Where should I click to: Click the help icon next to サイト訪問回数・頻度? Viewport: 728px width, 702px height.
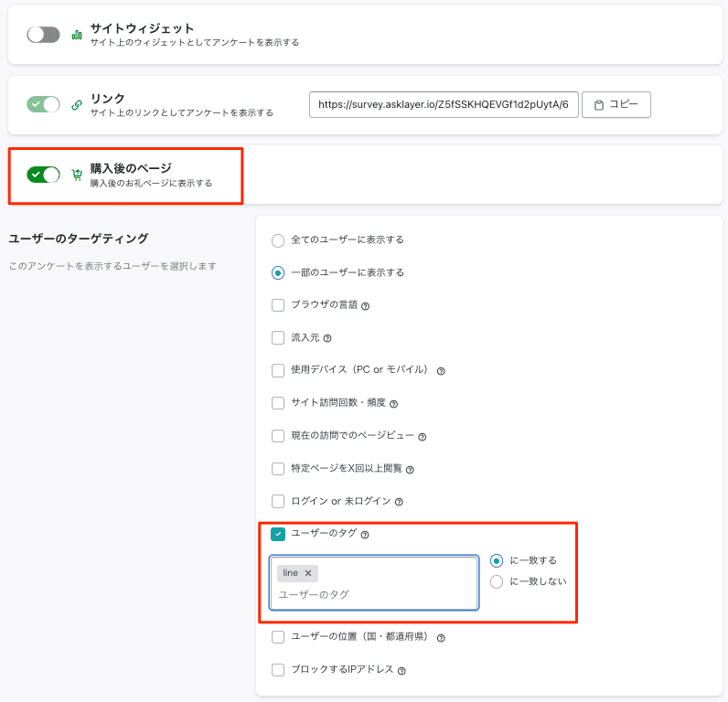point(393,404)
